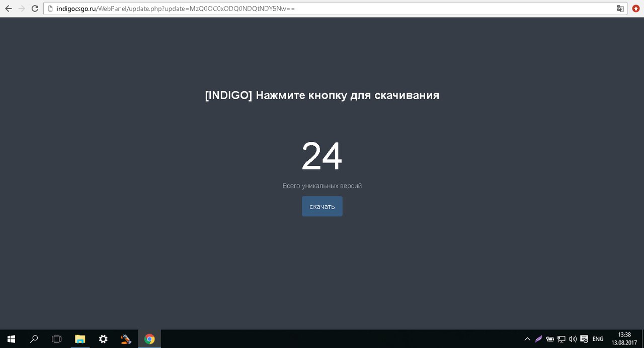
Task: Click the 'Всего уникальных версий' caption
Action: click(x=322, y=186)
